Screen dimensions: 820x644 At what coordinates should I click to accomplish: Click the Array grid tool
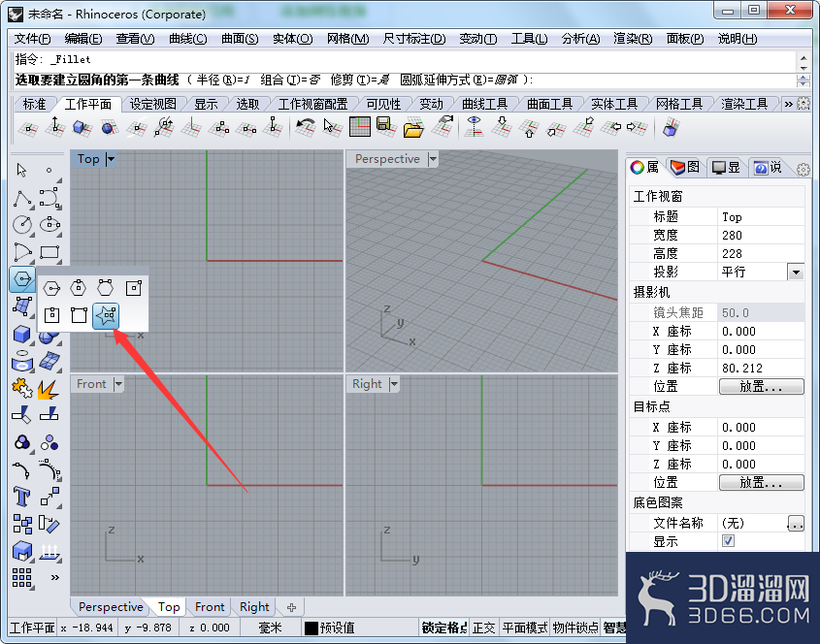click(x=22, y=578)
